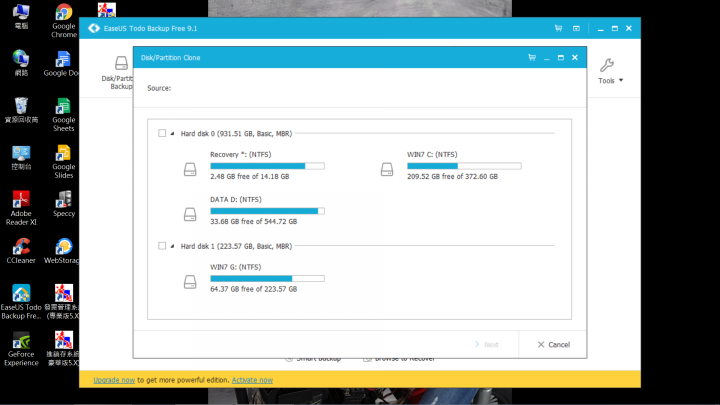This screenshot has width=720, height=405.
Task: Click '2.48 GB free of 14.18 GB' text
Action: coord(250,176)
